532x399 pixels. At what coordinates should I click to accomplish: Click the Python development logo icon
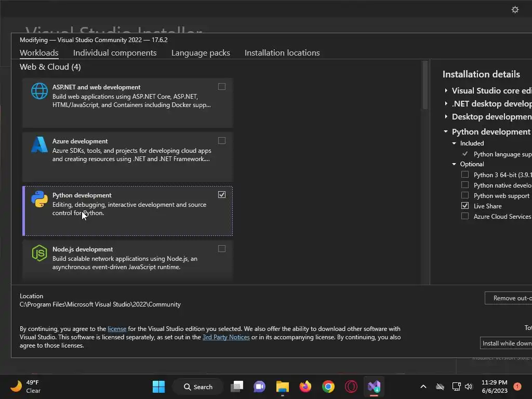point(39,199)
